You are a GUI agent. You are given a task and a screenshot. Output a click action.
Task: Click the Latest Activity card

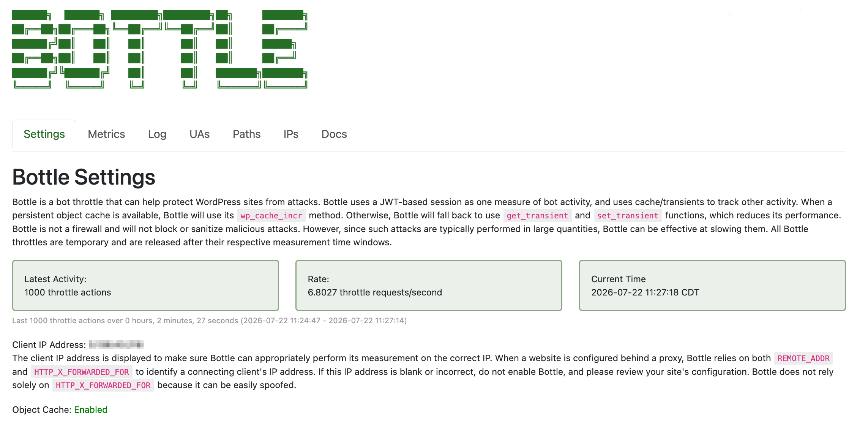pyautogui.click(x=145, y=285)
